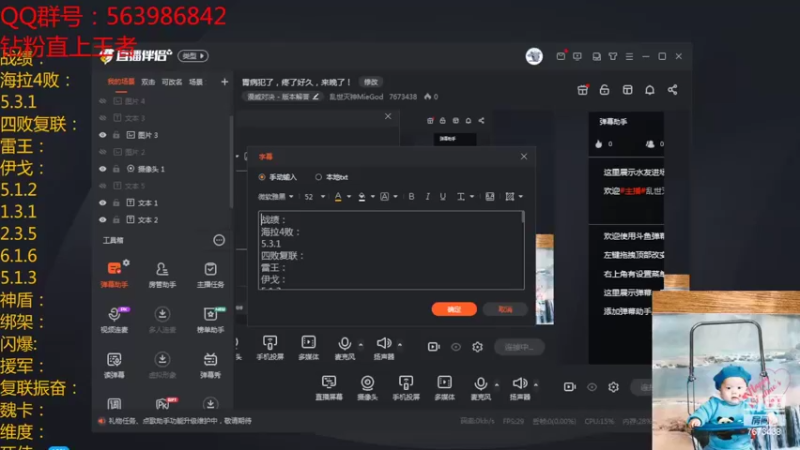800x450 pixels.
Task: Click the text color A swatch
Action: click(x=338, y=196)
